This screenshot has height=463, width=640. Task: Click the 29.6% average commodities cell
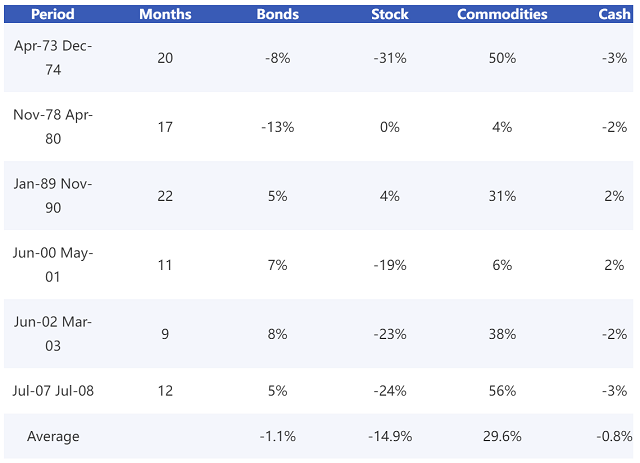pos(502,436)
